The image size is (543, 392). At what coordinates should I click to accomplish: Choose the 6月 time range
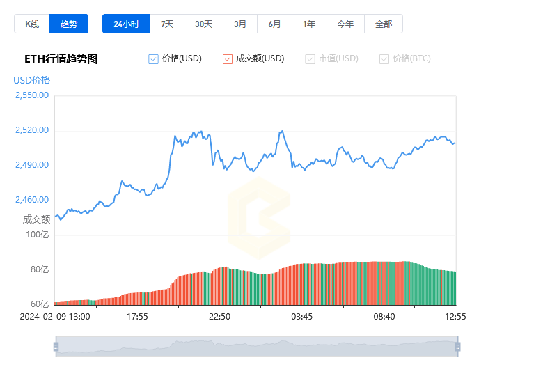pyautogui.click(x=274, y=24)
